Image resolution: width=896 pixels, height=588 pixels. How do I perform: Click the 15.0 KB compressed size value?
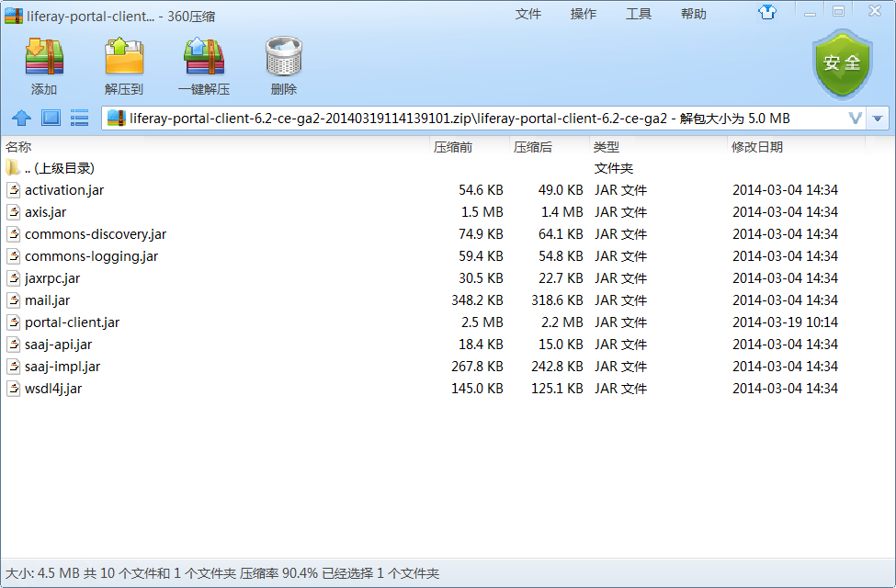tap(561, 345)
